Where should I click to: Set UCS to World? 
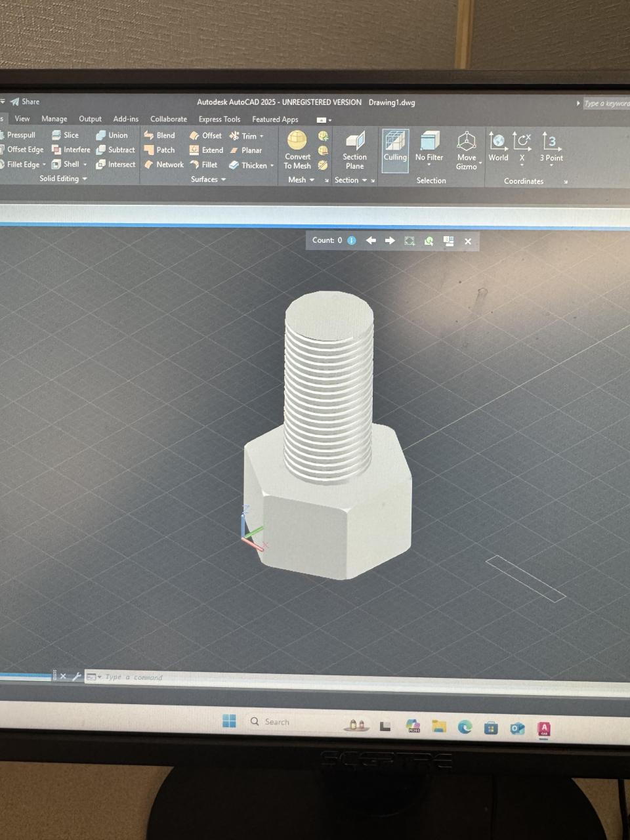(x=498, y=146)
